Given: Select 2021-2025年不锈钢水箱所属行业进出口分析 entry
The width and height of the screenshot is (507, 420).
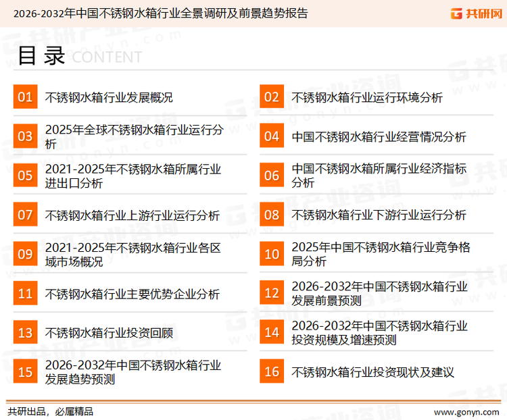Looking at the screenshot, I should [133, 176].
